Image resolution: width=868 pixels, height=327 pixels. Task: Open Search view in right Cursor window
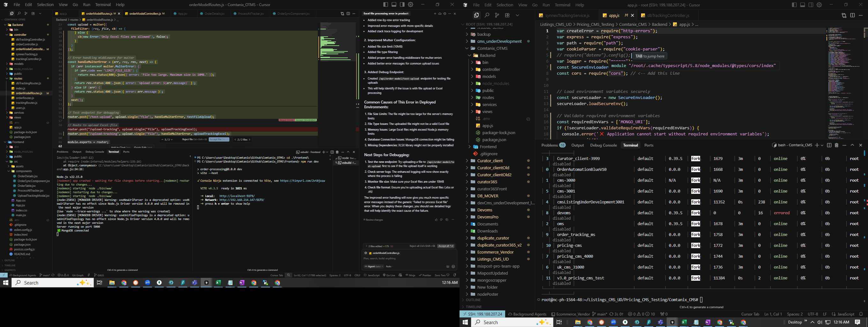tap(487, 15)
